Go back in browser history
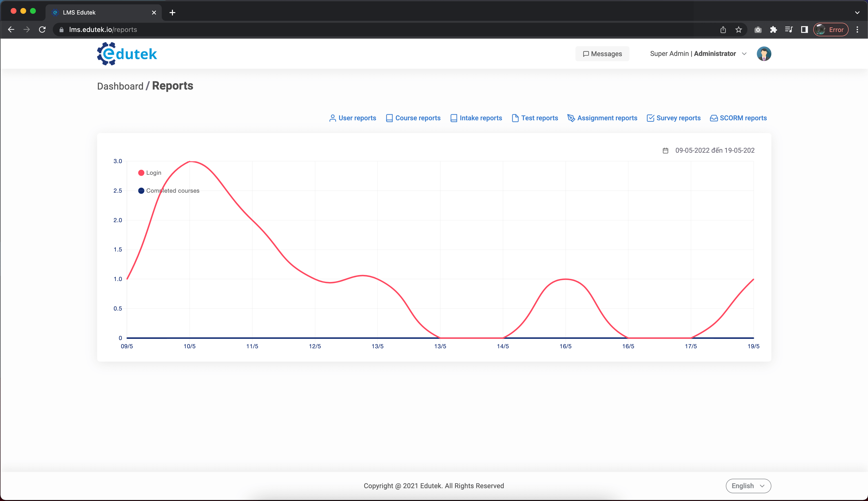The image size is (868, 501). 11,30
